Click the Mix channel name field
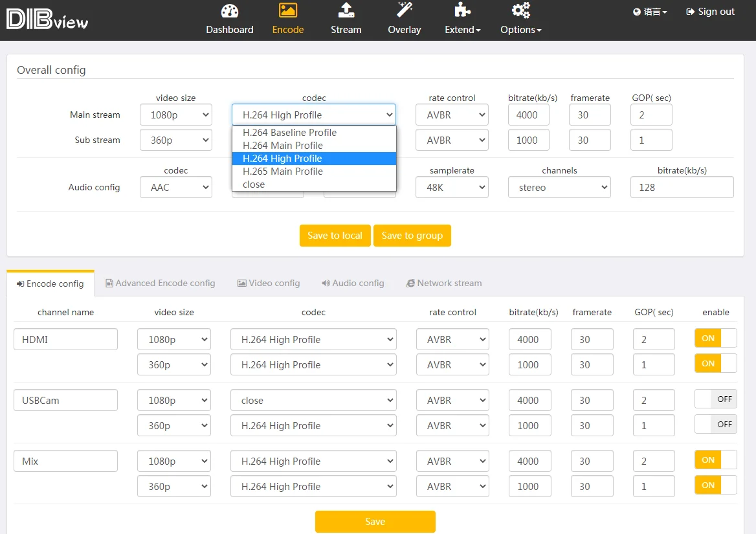This screenshot has height=534, width=756. (65, 461)
